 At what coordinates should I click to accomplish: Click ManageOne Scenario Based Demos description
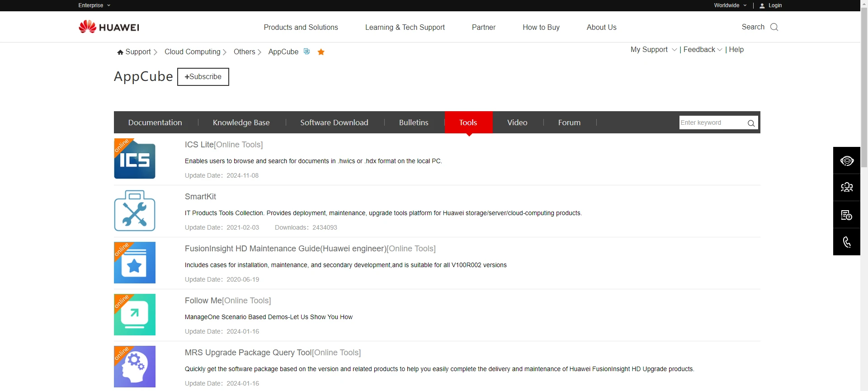(x=269, y=317)
